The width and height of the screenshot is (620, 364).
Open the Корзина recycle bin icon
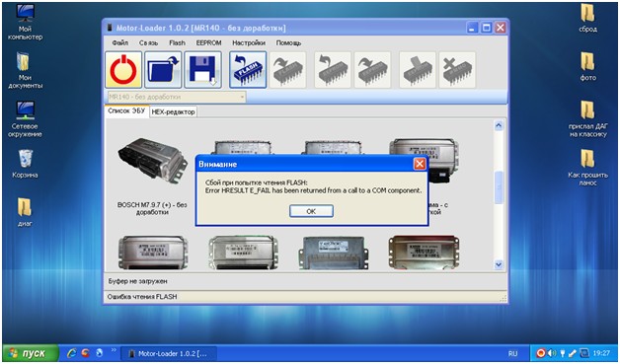pyautogui.click(x=25, y=164)
